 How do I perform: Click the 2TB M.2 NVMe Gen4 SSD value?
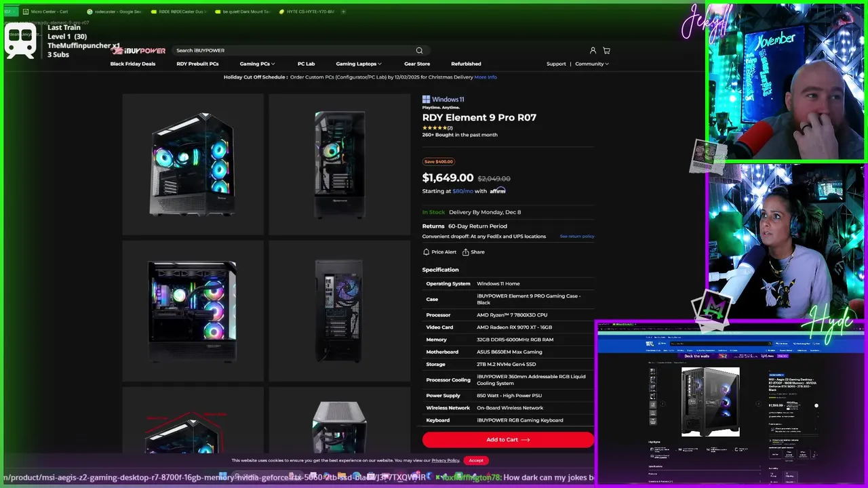tap(506, 364)
